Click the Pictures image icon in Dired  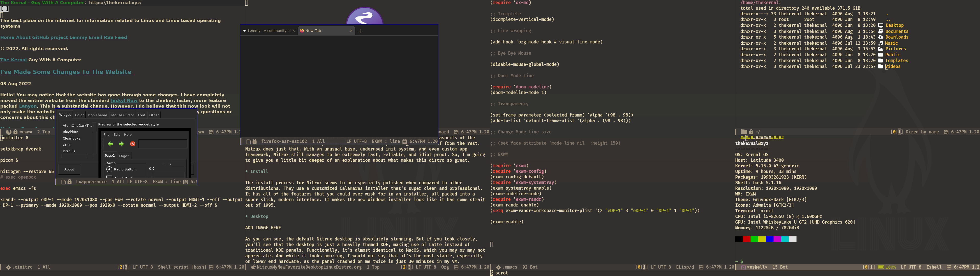(881, 49)
